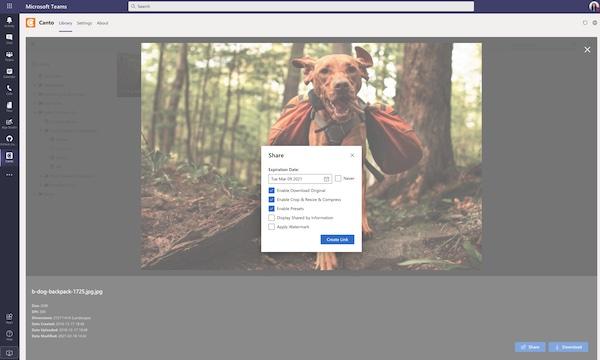This screenshot has height=360, width=600.
Task: Open the GitHub app in the sidebar
Action: coord(9,140)
